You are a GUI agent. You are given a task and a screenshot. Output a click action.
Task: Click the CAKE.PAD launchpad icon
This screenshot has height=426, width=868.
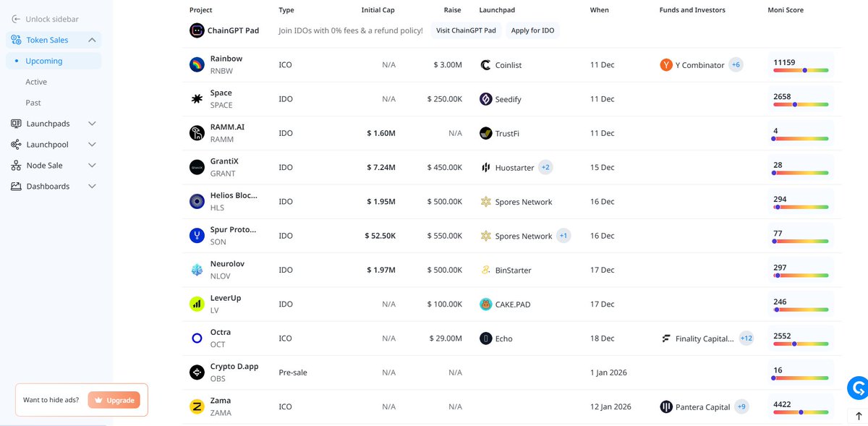pyautogui.click(x=486, y=304)
